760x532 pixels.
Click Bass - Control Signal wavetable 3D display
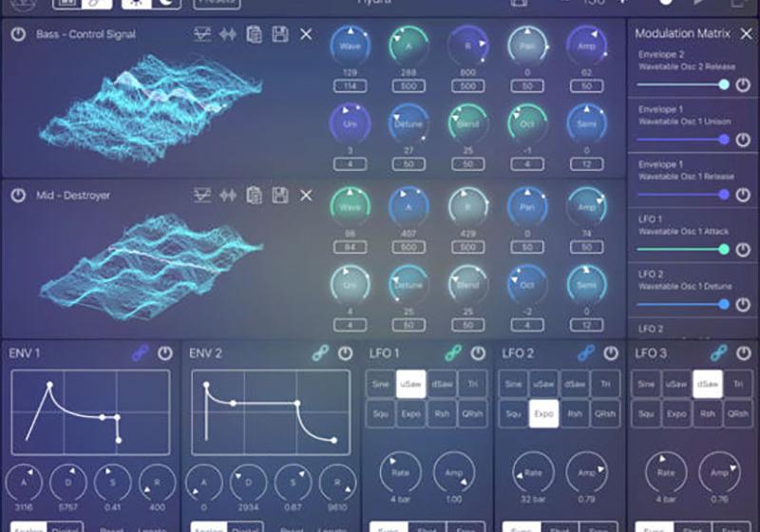(x=150, y=107)
